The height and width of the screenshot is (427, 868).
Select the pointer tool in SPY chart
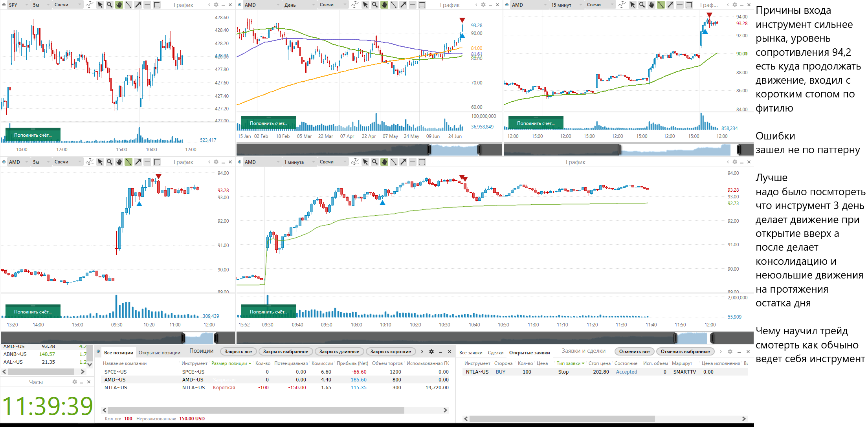pyautogui.click(x=100, y=5)
